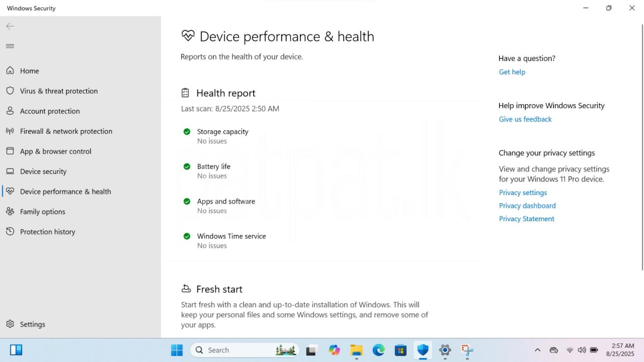Go to Home in the sidebar
This screenshot has width=644, height=362.
pos(29,71)
